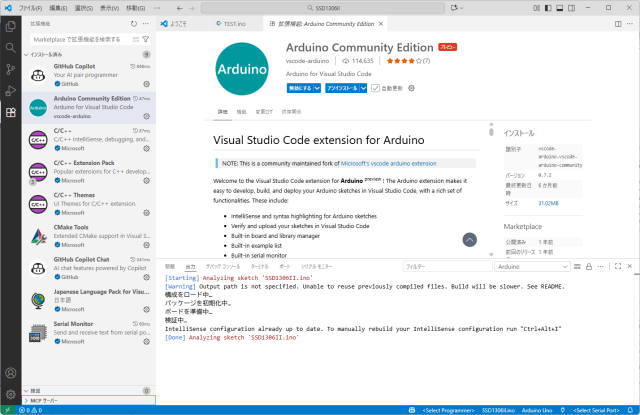The width and height of the screenshot is (640, 415).
Task: Open the Explorer view in activity bar
Action: tap(11, 23)
